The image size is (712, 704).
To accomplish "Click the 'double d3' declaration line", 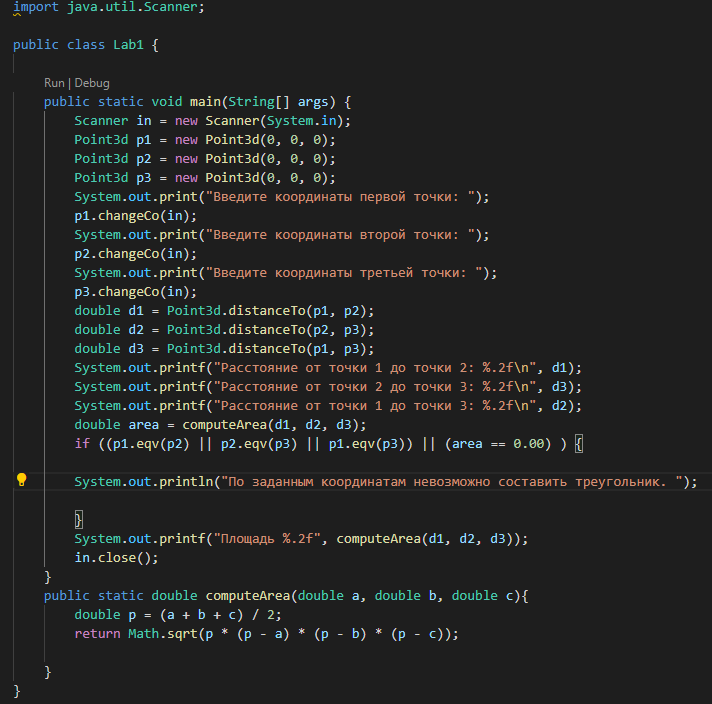I will pos(224,349).
